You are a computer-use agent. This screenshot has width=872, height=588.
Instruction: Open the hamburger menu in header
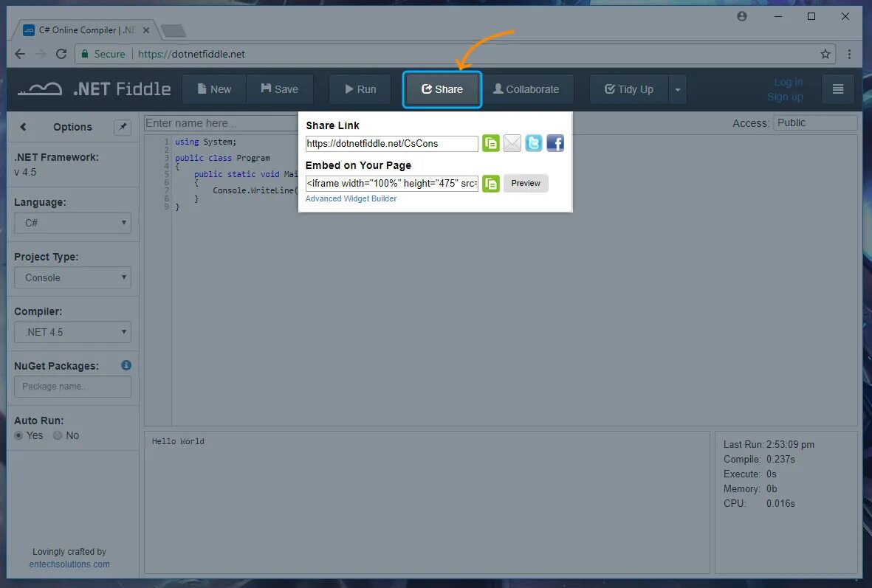(837, 89)
